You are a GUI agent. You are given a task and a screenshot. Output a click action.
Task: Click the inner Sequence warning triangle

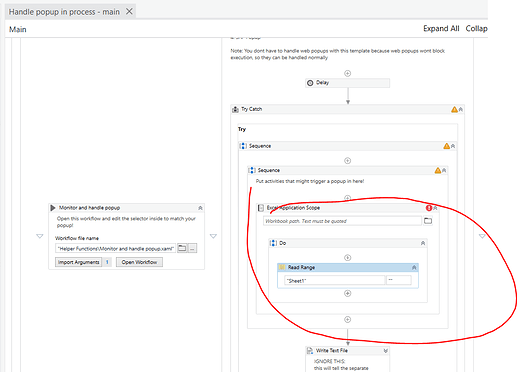[438, 170]
